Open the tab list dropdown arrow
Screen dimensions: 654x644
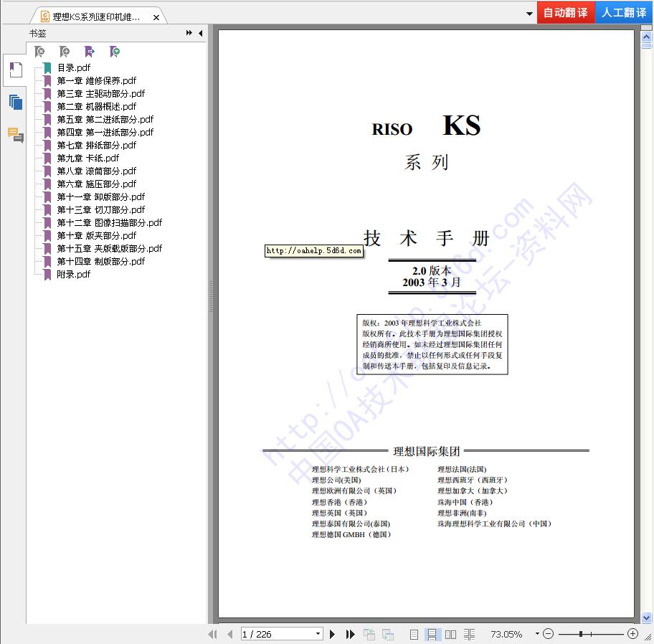[530, 14]
